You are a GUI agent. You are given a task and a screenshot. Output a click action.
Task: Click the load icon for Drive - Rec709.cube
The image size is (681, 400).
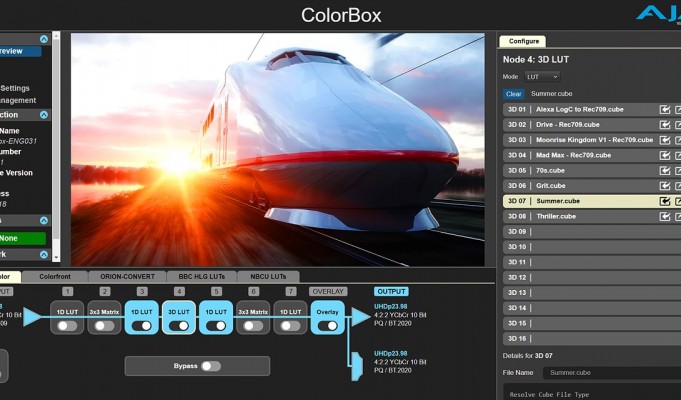click(664, 125)
